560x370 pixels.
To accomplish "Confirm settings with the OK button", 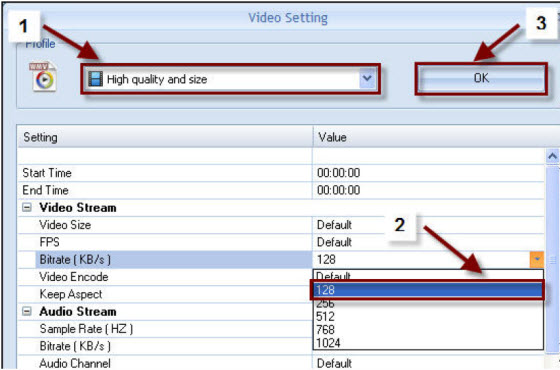I will point(481,79).
